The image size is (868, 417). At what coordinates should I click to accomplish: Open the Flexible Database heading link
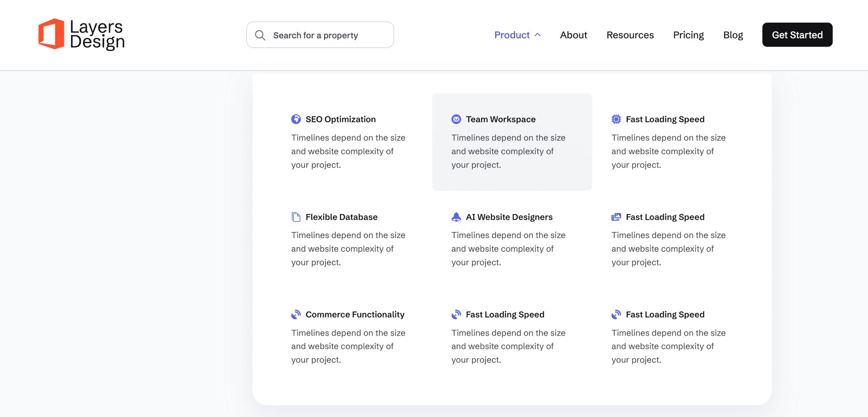[341, 217]
